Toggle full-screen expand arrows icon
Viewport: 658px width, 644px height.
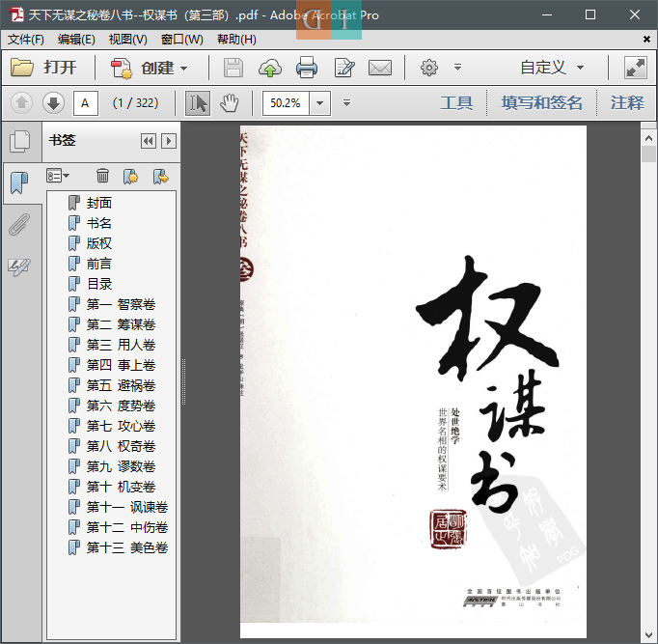click(636, 68)
